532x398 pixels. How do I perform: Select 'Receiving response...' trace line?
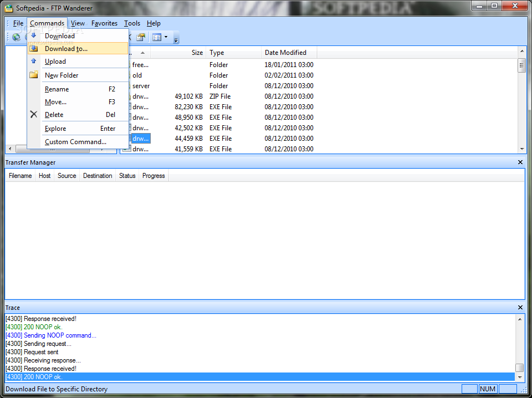coord(260,360)
